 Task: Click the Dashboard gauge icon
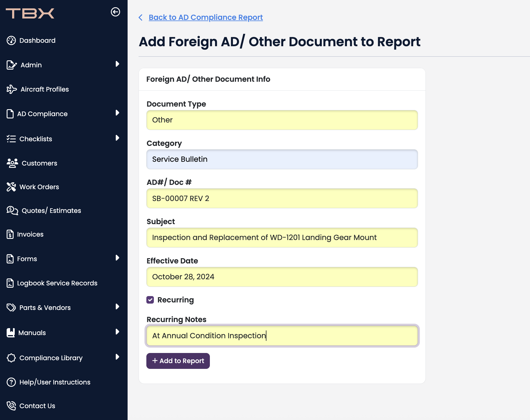coord(11,40)
